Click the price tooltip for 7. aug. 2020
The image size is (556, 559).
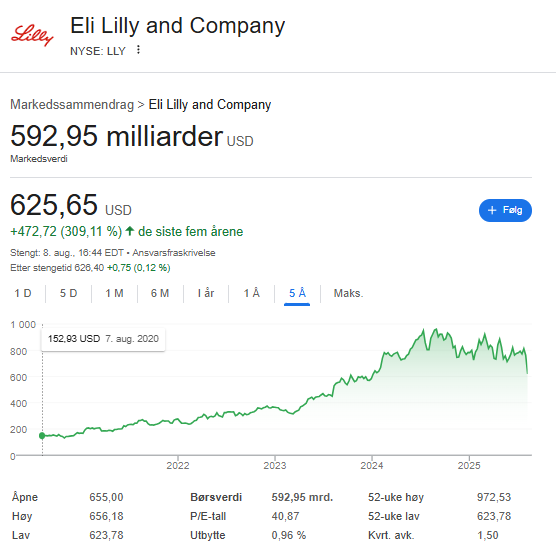(x=103, y=339)
